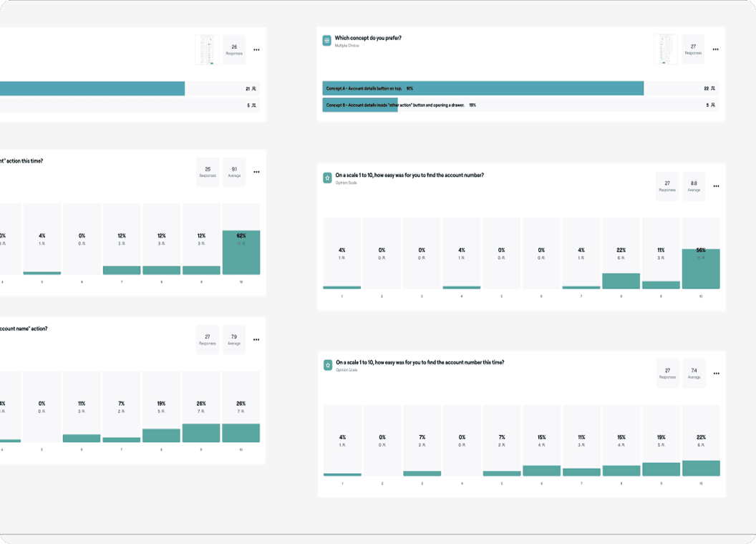Open three-dot menu on the 7.9 Average card
This screenshot has height=544, width=756.
coord(256,339)
